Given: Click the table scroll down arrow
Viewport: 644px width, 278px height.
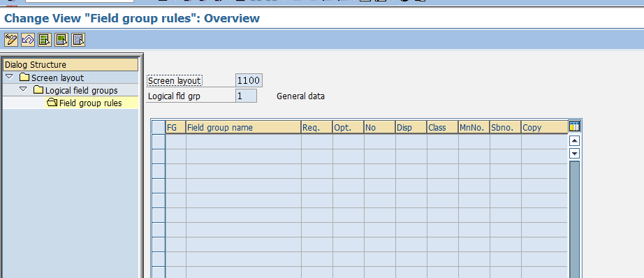Looking at the screenshot, I should [574, 154].
